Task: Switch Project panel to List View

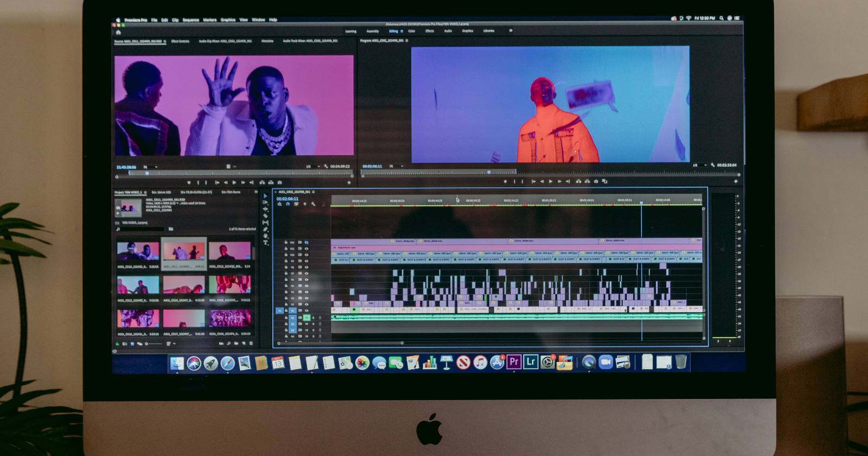Action: coord(125,344)
